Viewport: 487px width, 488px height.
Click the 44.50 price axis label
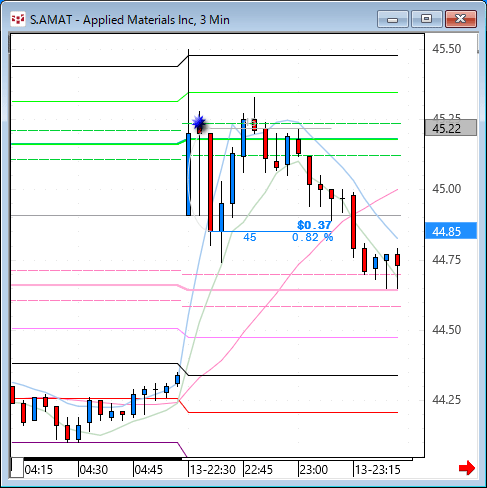447,330
